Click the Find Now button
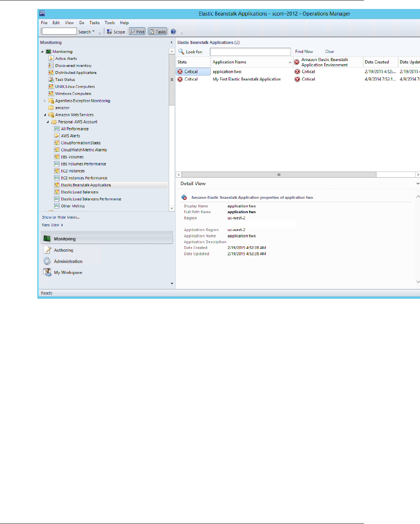Viewport: 420px width, 524px height. click(x=304, y=51)
